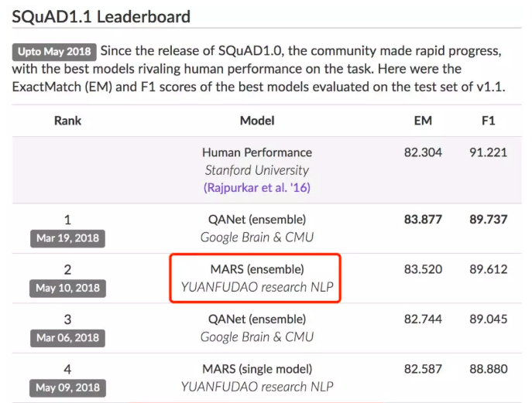The image size is (532, 403).
Task: Open the Rajpurkar et al. '16 link
Action: pyautogui.click(x=257, y=187)
